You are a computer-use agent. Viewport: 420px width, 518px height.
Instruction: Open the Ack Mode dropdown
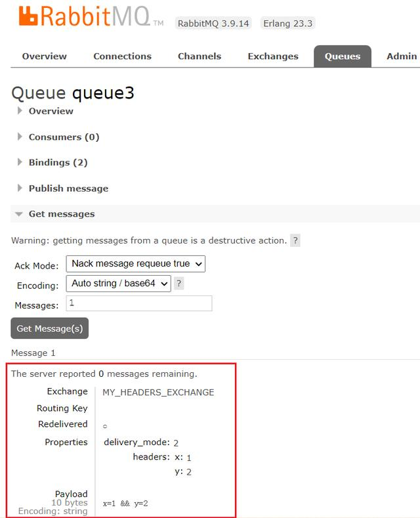point(135,263)
